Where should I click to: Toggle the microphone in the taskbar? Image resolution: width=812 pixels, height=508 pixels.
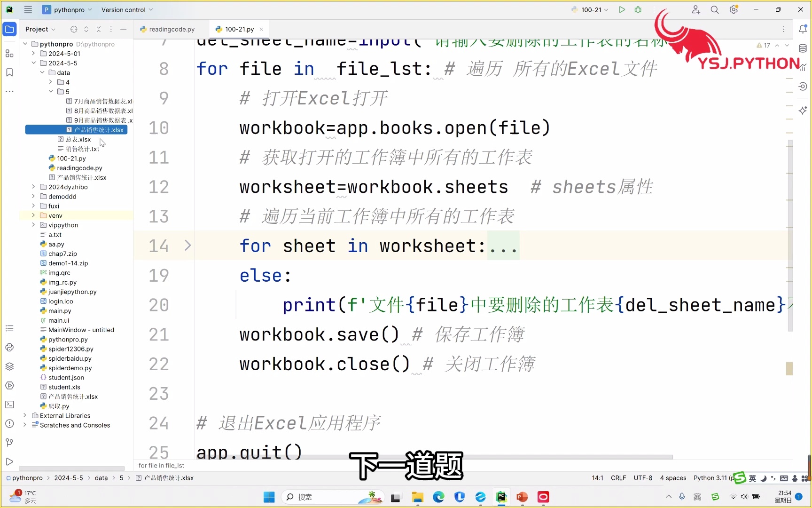(x=682, y=497)
